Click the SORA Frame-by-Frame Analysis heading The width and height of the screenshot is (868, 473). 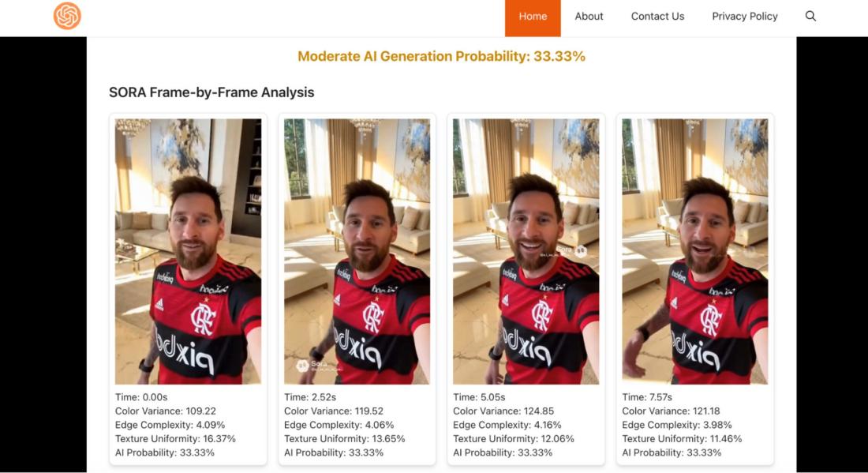click(x=211, y=92)
